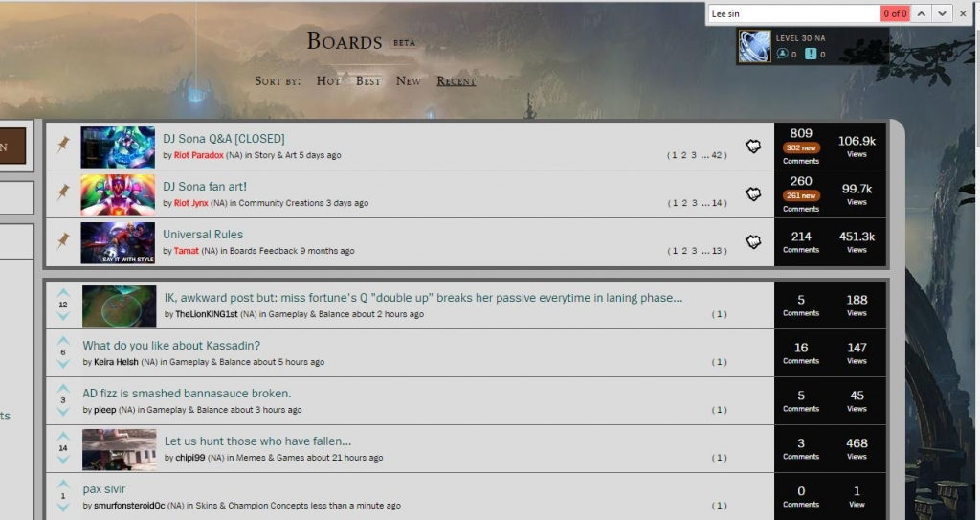Downvote the AD fizz post
This screenshot has width=980, height=520.
point(63,413)
